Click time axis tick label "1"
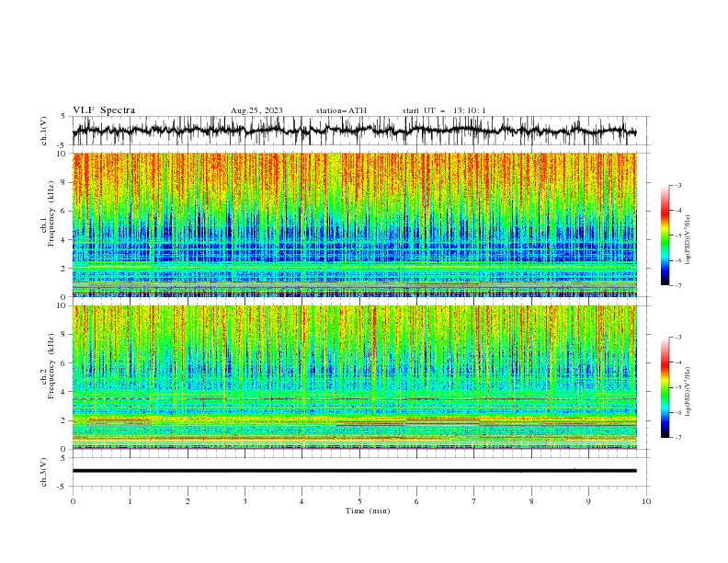Screen dimensions: 728x563 point(130,501)
